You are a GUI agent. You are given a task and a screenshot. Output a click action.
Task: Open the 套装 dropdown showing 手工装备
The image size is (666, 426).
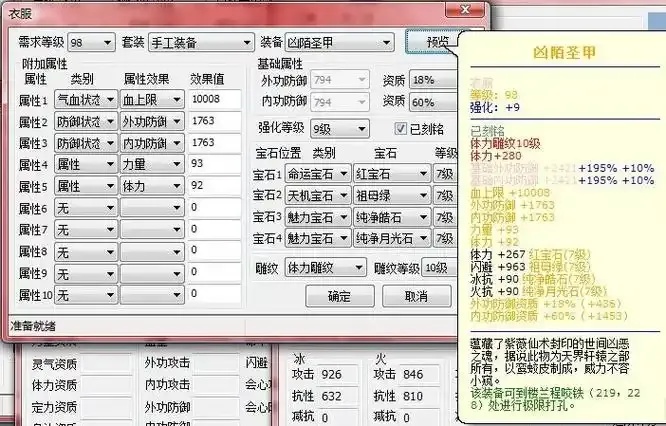[201, 42]
